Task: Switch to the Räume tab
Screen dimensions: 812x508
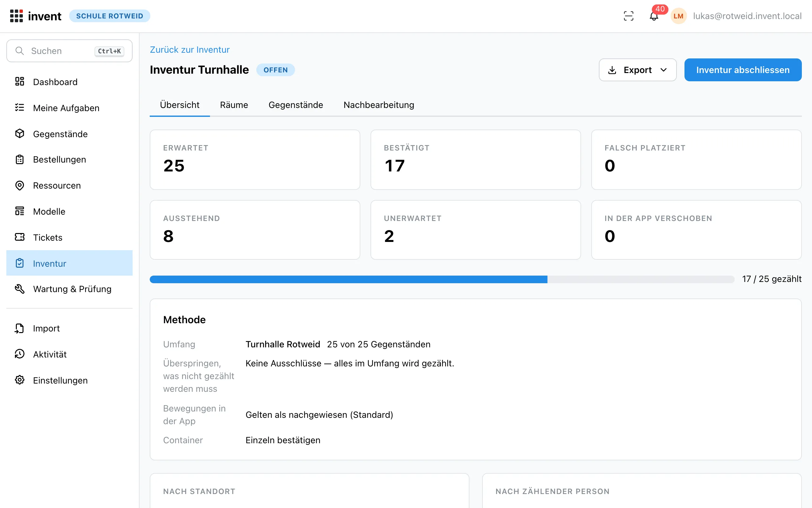Action: 234,105
